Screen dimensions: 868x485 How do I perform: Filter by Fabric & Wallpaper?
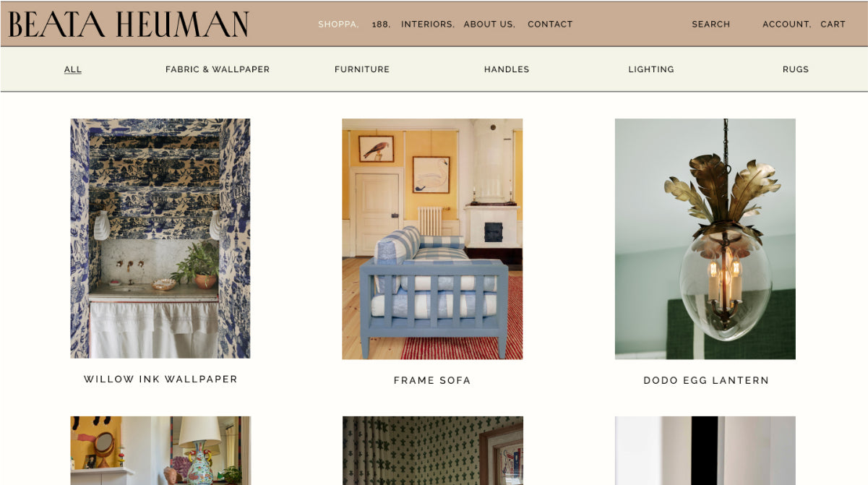(x=218, y=69)
